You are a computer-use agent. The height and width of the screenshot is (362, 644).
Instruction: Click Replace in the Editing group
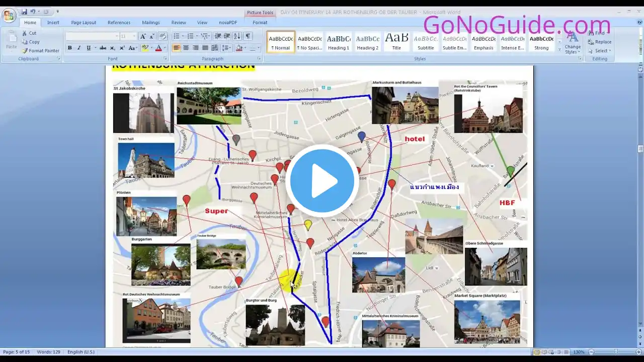pos(600,42)
